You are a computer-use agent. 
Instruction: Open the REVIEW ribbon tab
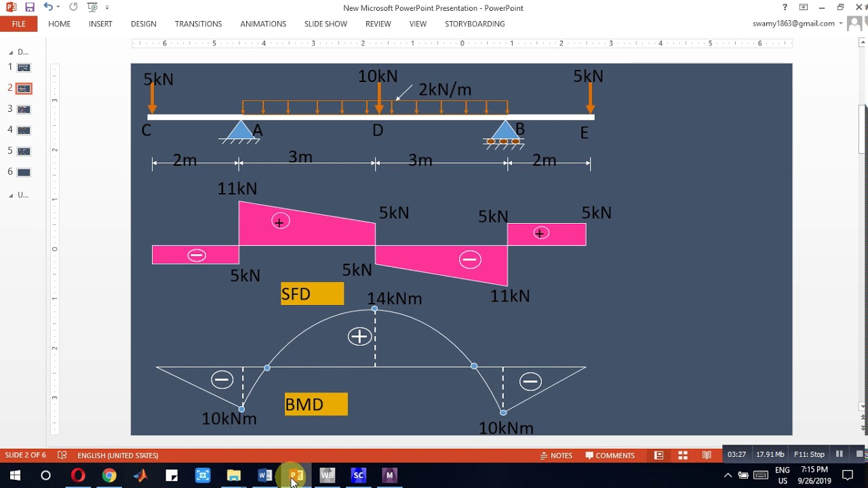[378, 24]
